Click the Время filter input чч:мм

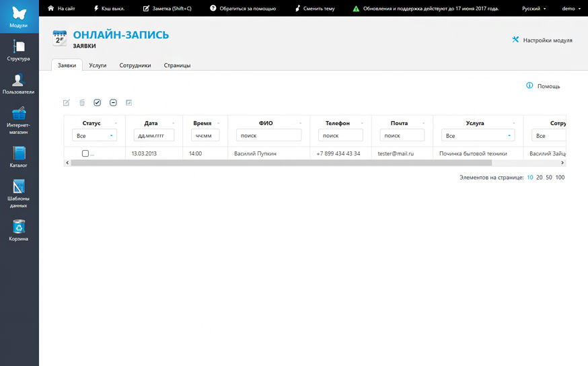[x=205, y=135]
